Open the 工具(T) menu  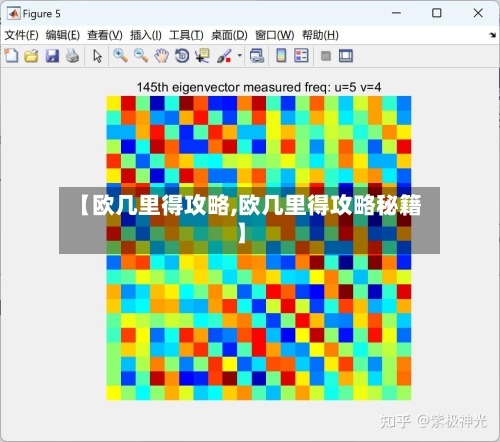tap(186, 35)
